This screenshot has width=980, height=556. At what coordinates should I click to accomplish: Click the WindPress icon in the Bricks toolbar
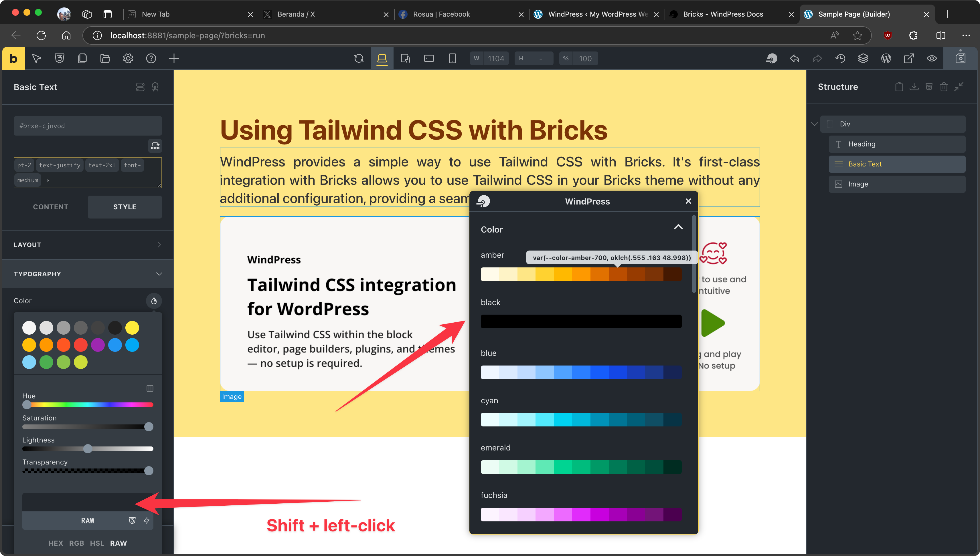(x=771, y=58)
